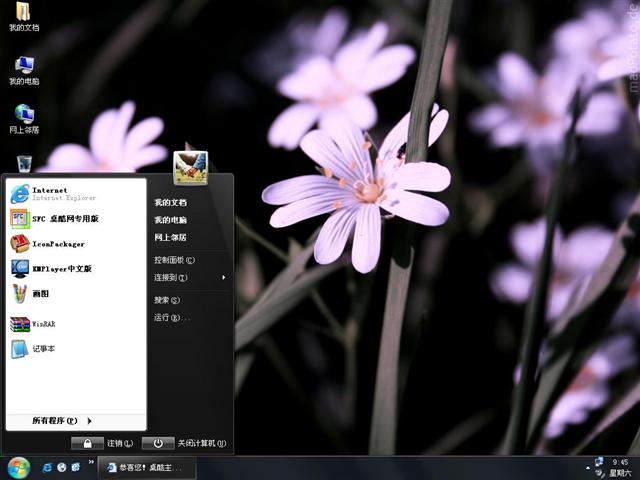Click the 注销(L) log off label
Screen dimensions: 640x480
tap(120, 443)
